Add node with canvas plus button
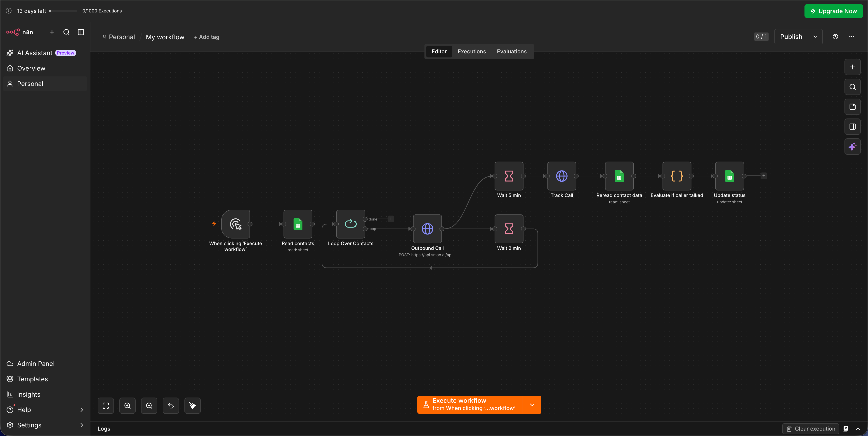The width and height of the screenshot is (868, 436). click(x=852, y=67)
